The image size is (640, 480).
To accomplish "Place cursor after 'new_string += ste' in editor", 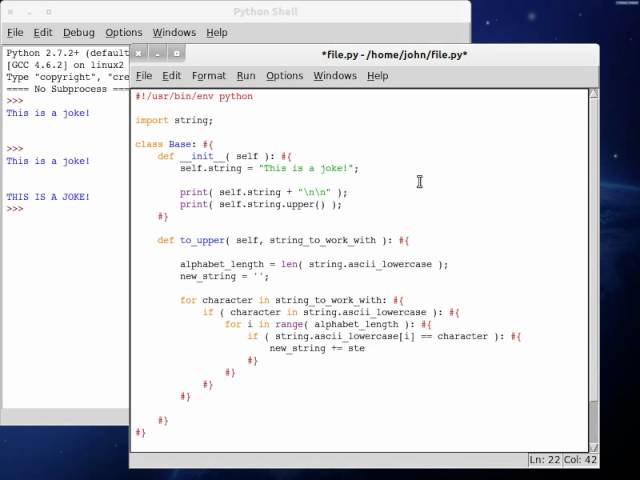I will [366, 349].
